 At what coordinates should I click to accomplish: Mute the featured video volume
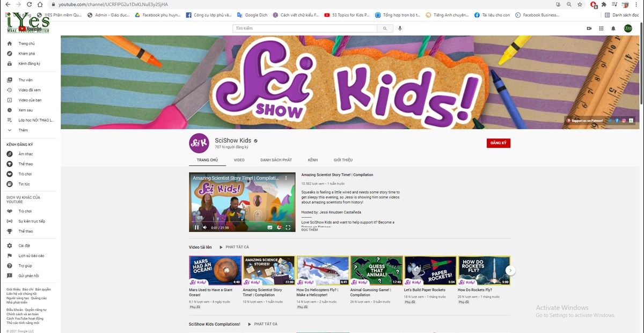(x=204, y=227)
